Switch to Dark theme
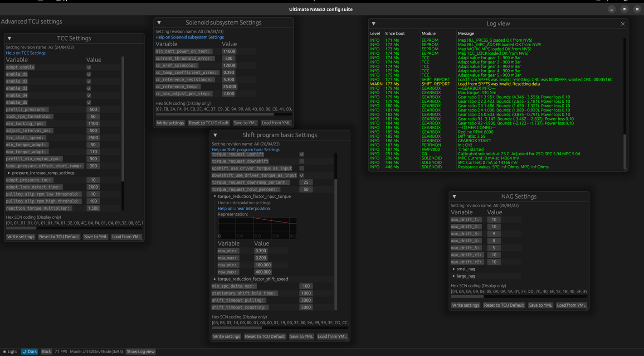Image resolution: width=644 pixels, height=356 pixels. (30, 351)
